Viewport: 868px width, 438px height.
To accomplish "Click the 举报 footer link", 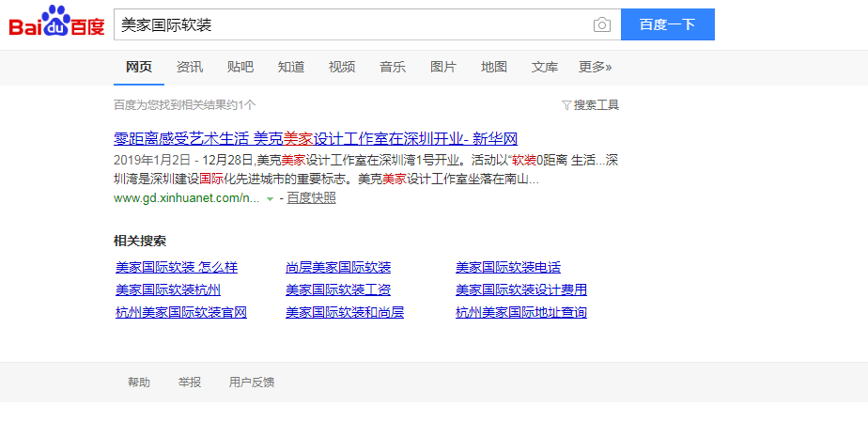I will tap(190, 382).
